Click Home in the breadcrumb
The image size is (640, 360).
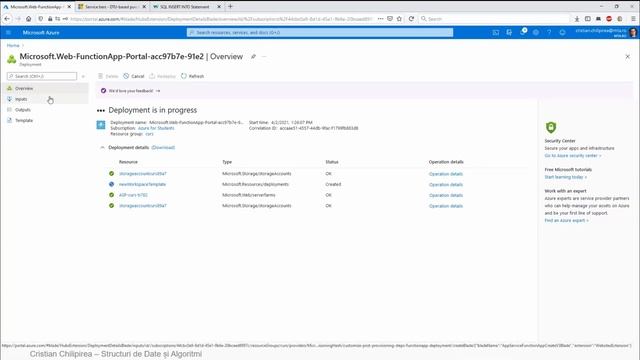[x=13, y=45]
